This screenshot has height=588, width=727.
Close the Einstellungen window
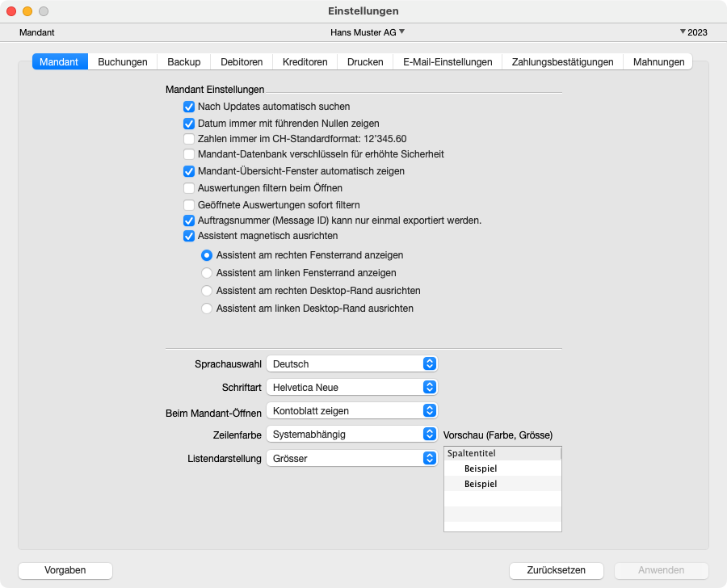[x=11, y=11]
